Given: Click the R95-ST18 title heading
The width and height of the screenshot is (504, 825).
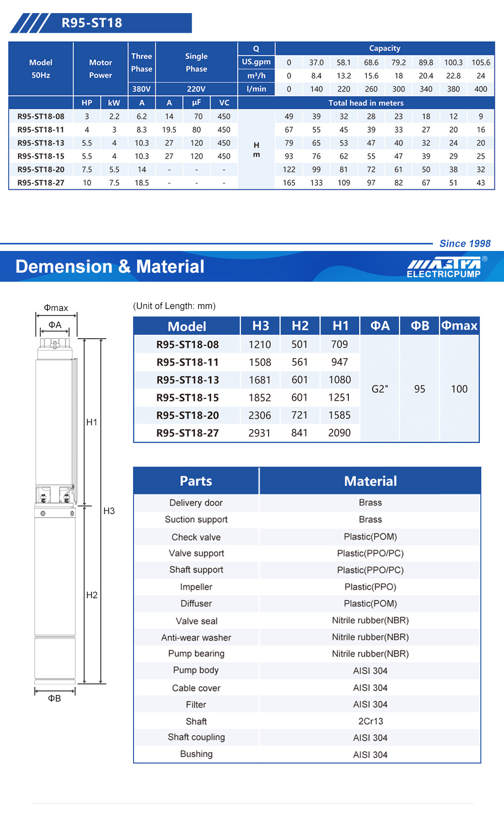Looking at the screenshot, I should coord(92,23).
